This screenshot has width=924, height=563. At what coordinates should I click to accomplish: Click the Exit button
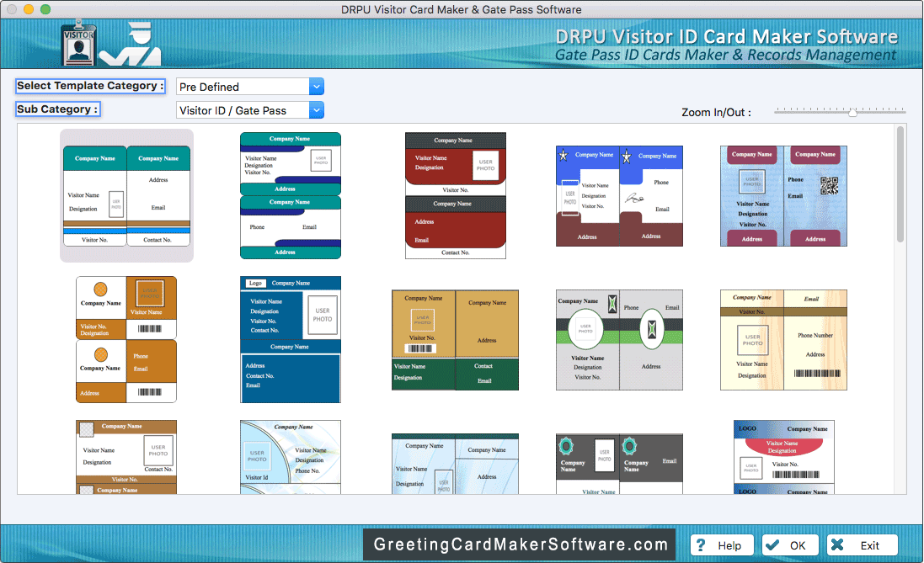pos(863,545)
